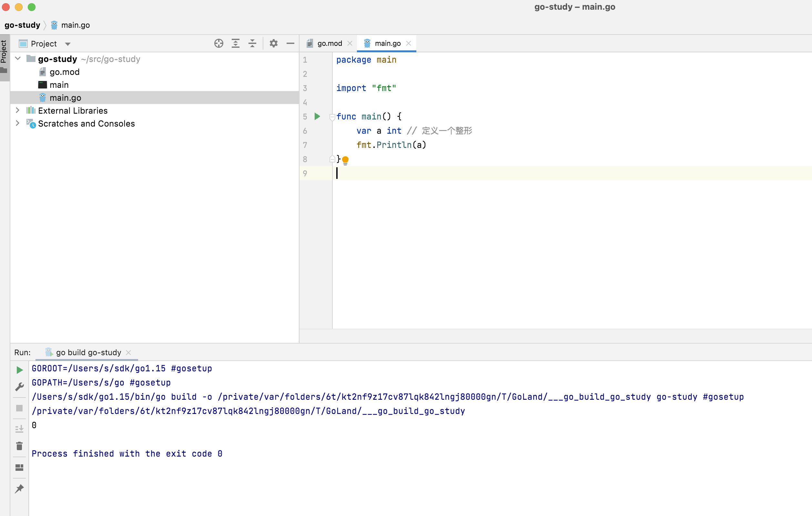
Task: Click the trash clear-output icon
Action: [20, 446]
